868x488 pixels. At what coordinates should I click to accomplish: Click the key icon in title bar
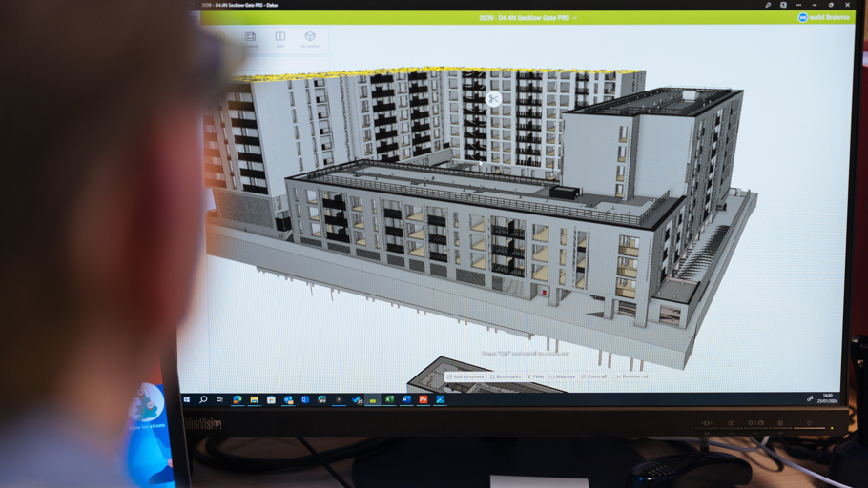(768, 5)
